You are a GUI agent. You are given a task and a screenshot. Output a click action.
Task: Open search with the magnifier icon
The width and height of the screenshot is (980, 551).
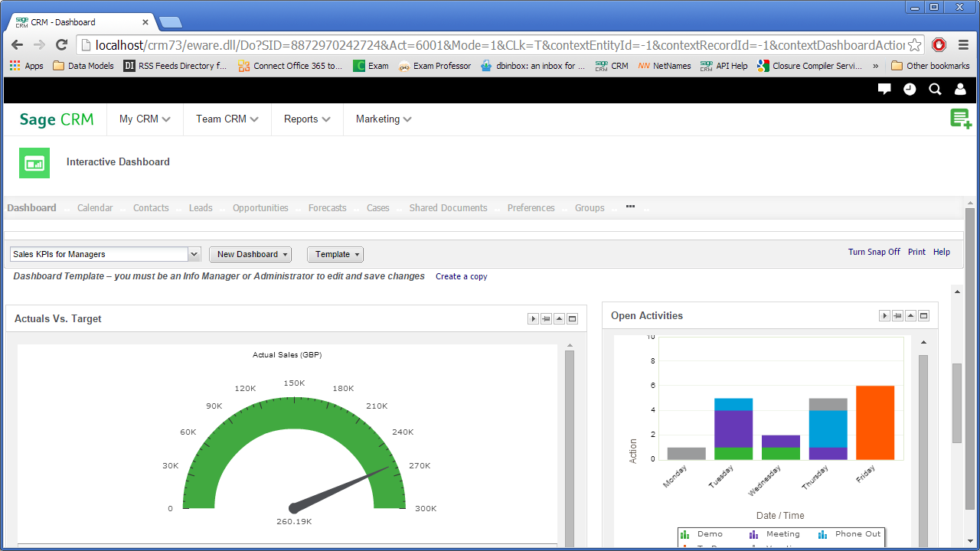coord(935,90)
